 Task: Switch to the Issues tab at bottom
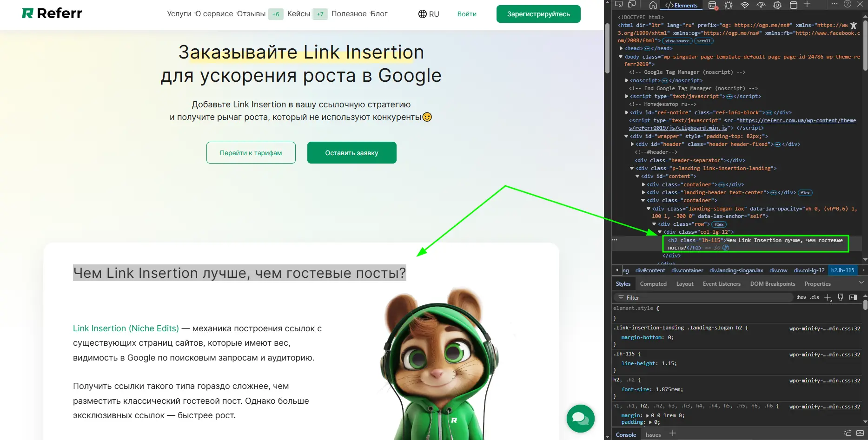click(653, 434)
